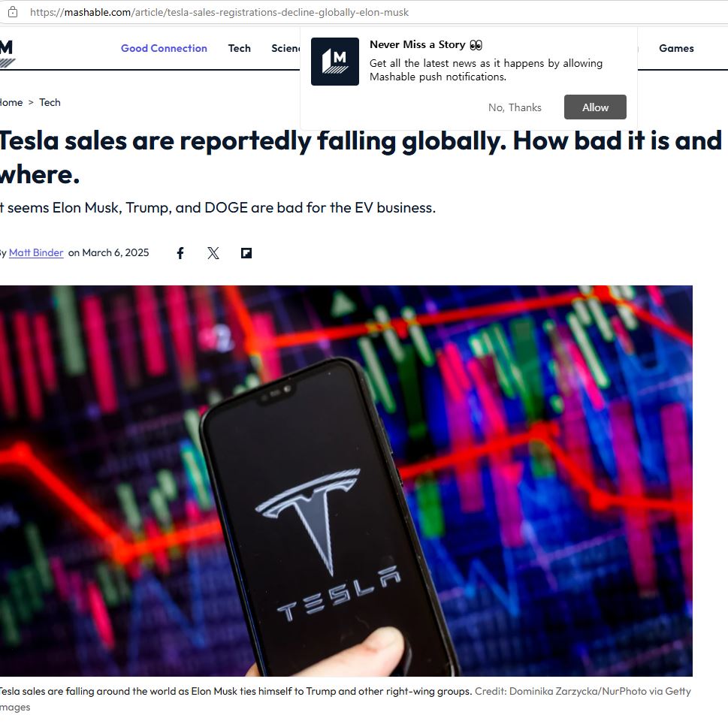
Task: Share article on Flipboard icon
Action: [x=246, y=253]
